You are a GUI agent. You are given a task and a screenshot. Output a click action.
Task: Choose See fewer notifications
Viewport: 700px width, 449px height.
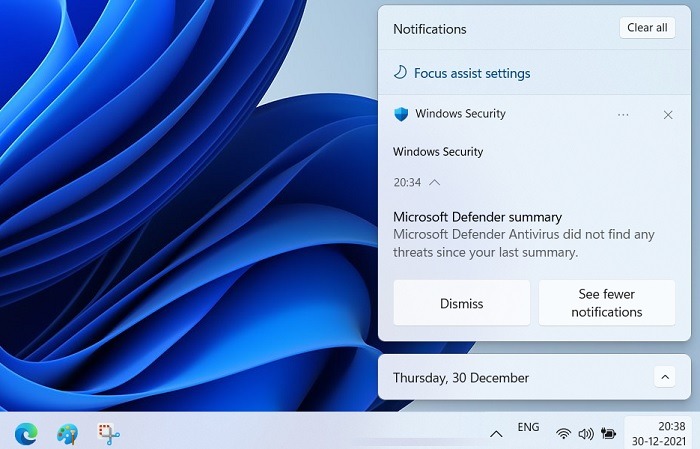(607, 303)
